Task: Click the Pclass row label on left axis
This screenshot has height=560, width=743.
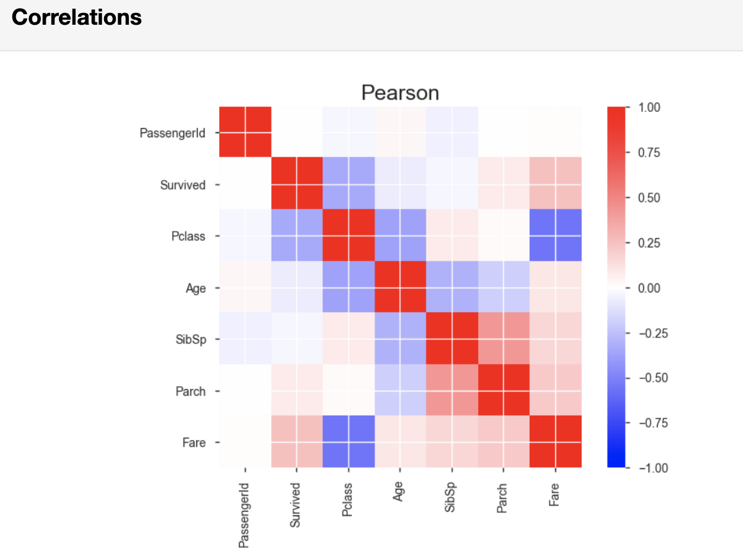Action: (188, 236)
